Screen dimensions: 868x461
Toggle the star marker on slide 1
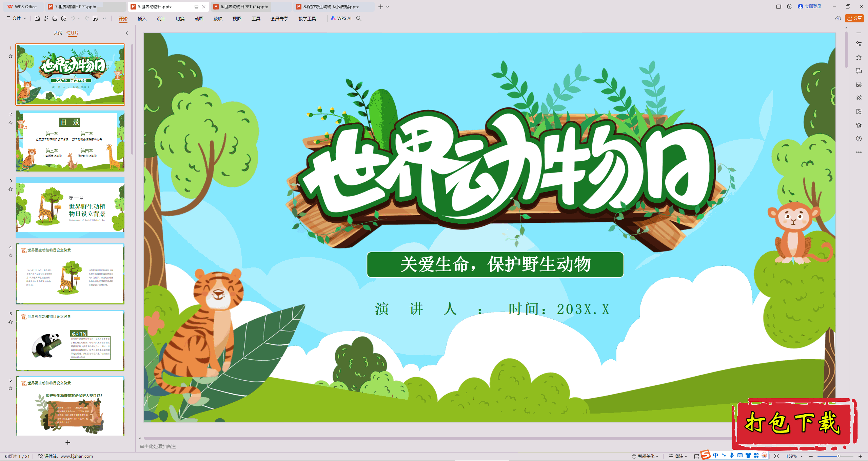11,56
